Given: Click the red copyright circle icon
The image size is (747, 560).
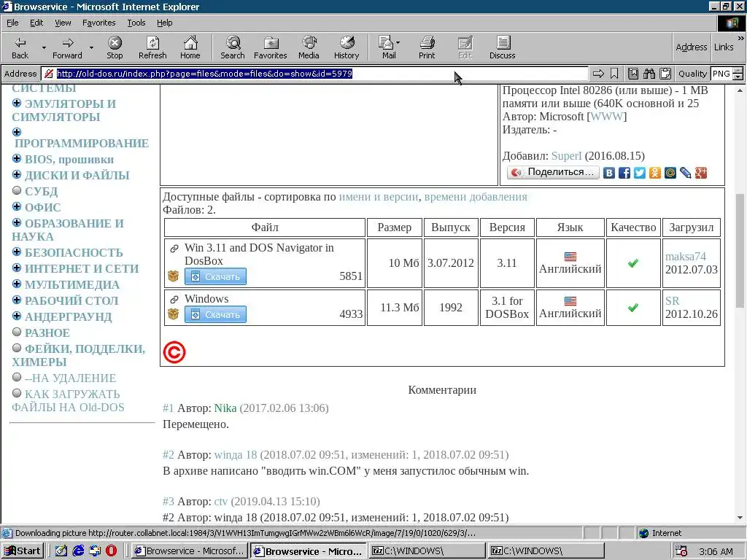Looking at the screenshot, I should coord(174,352).
